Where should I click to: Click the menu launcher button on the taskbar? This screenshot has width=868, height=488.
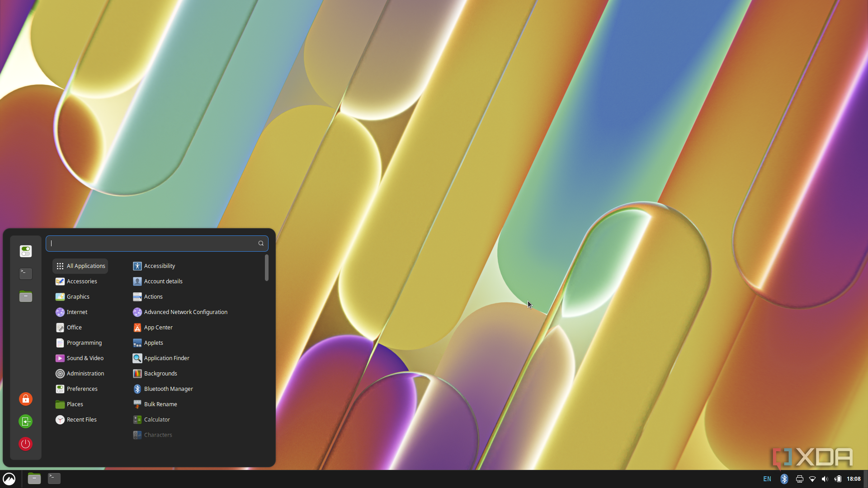point(9,479)
